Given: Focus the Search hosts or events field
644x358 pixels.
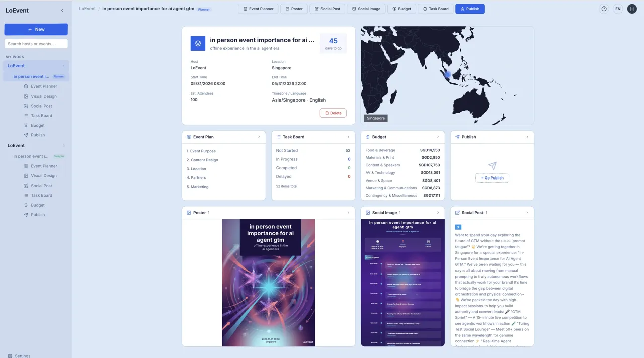Looking at the screenshot, I should (x=36, y=44).
